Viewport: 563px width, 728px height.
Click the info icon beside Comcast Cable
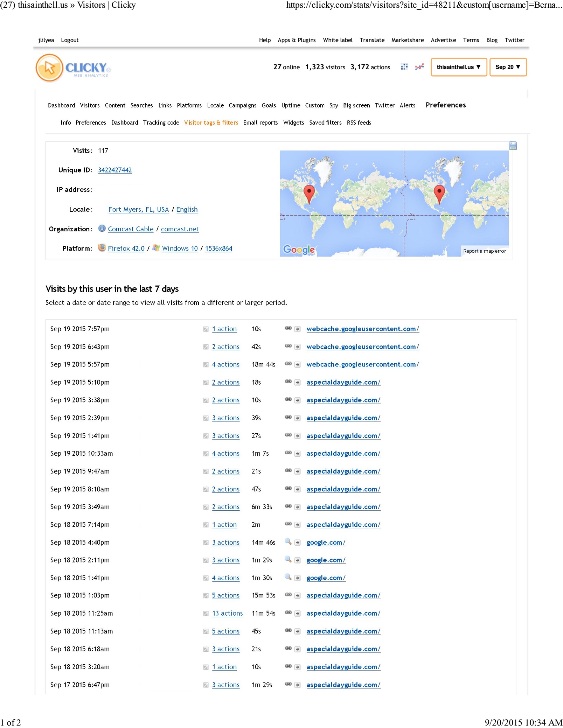tap(102, 229)
